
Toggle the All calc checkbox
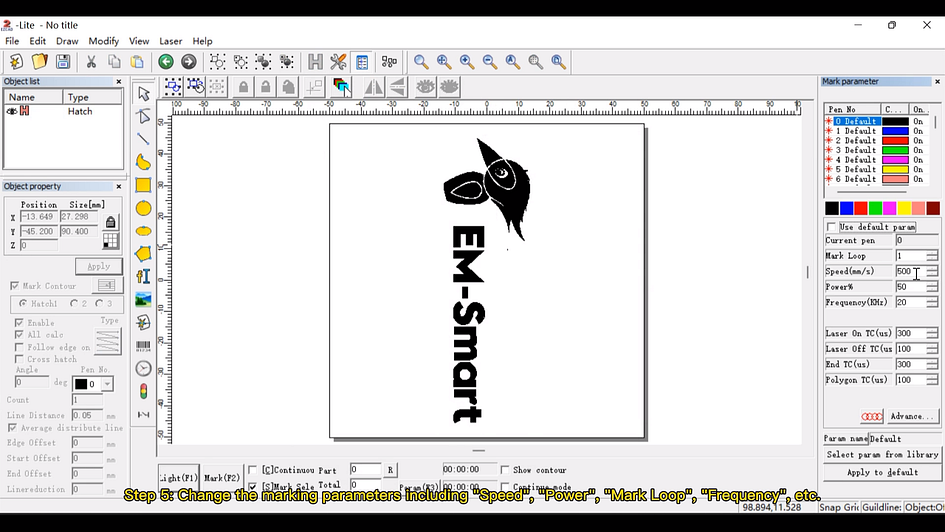point(19,334)
